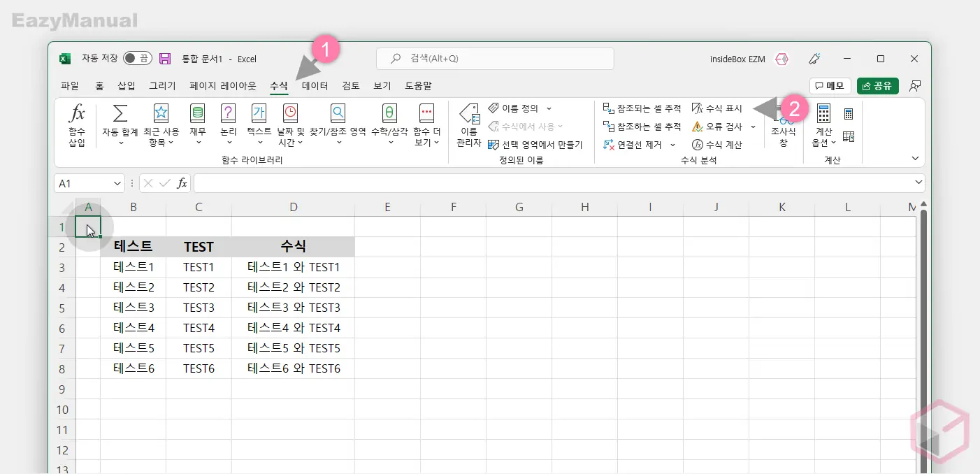
Task: Open 이름 관리자 Name Manager
Action: point(469,125)
